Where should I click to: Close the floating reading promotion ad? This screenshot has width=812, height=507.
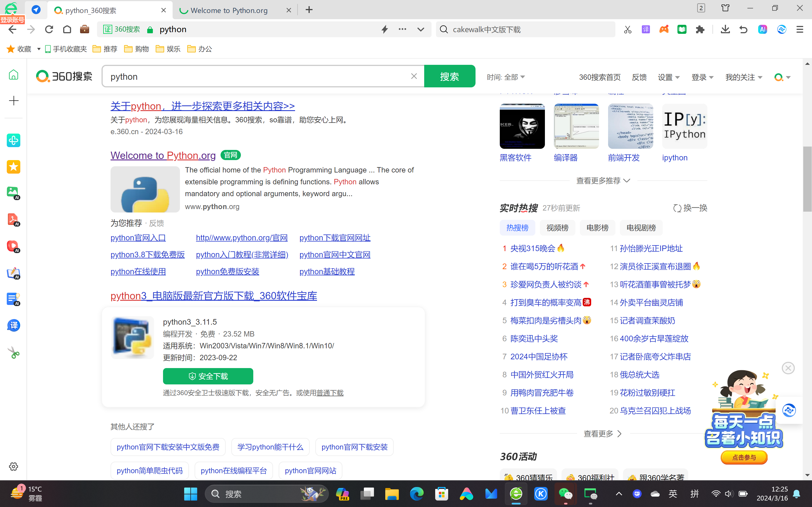click(788, 368)
